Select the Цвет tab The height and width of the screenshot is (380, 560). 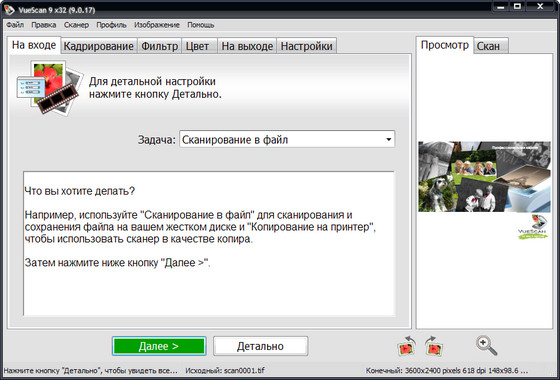[x=197, y=46]
